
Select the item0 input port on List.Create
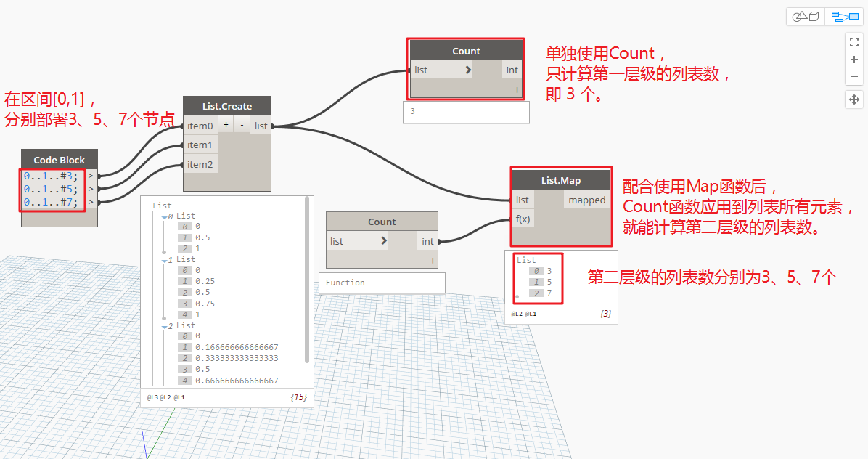200,126
